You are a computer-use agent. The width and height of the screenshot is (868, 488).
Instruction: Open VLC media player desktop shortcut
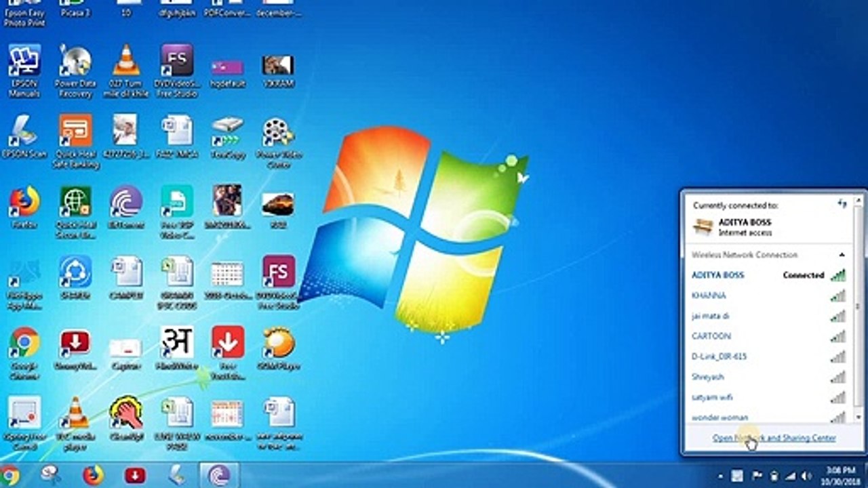[75, 423]
